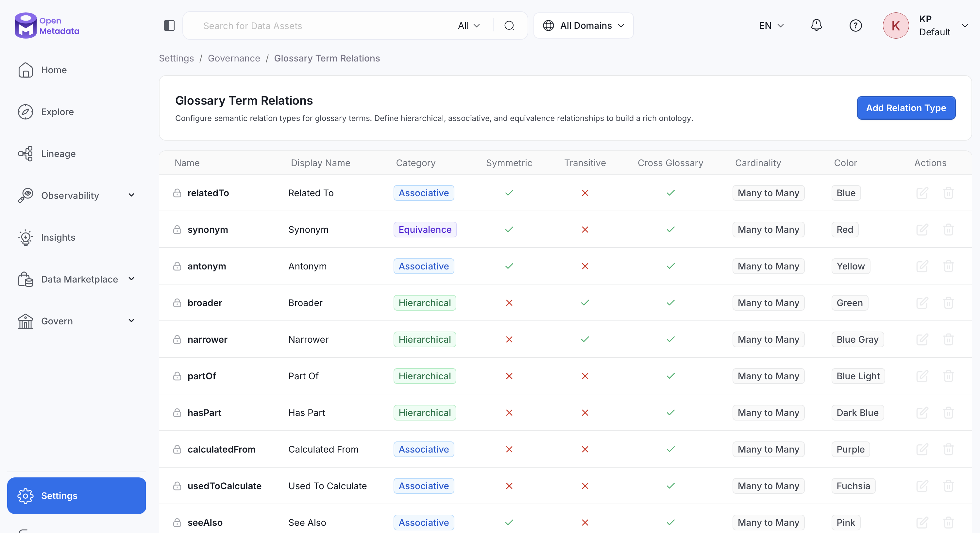
Task: Click the lock icon beside relatedTo
Action: (177, 193)
